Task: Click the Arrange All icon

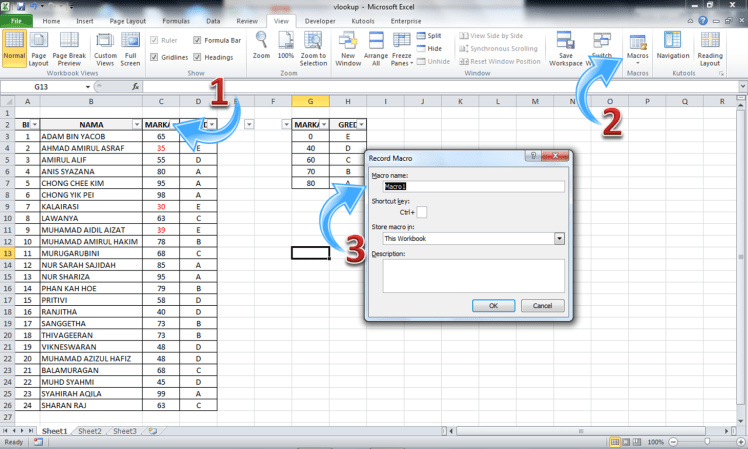Action: pos(377,45)
